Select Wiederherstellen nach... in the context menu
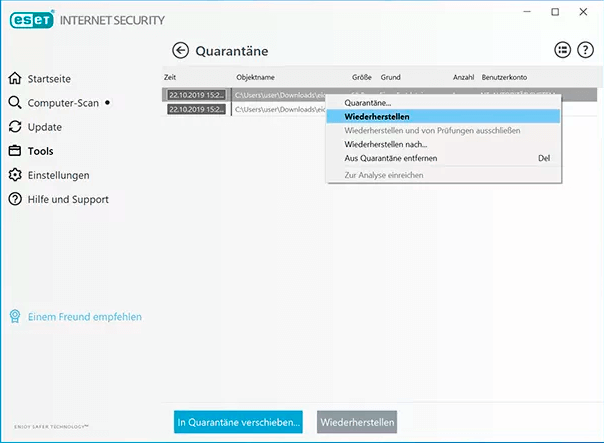 pos(443,144)
